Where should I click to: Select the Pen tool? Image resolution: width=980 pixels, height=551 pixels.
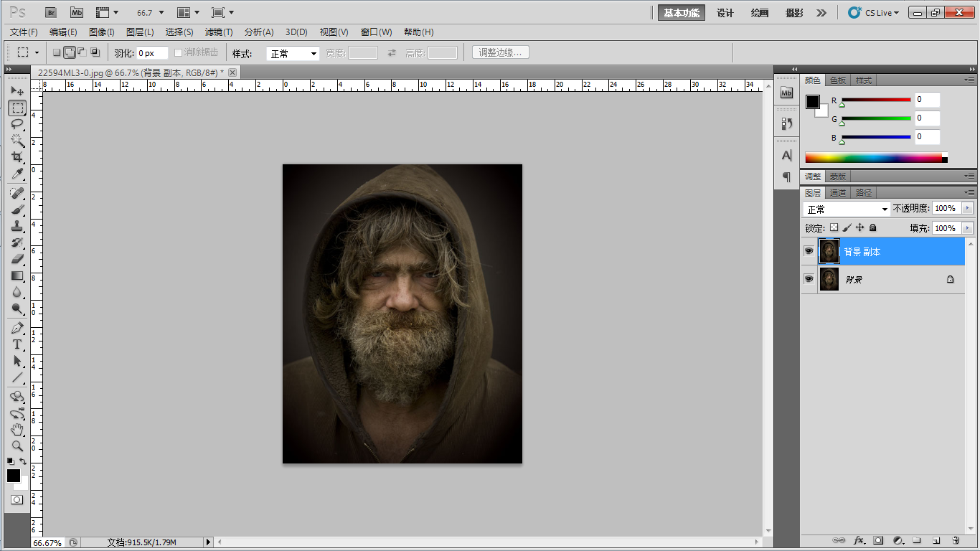point(17,328)
